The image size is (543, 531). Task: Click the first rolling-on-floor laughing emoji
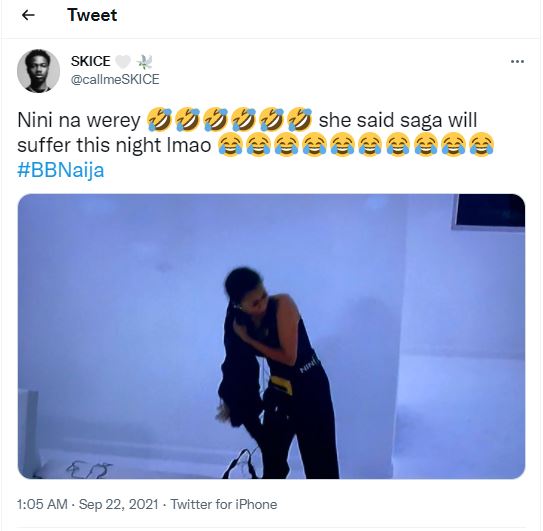point(159,120)
